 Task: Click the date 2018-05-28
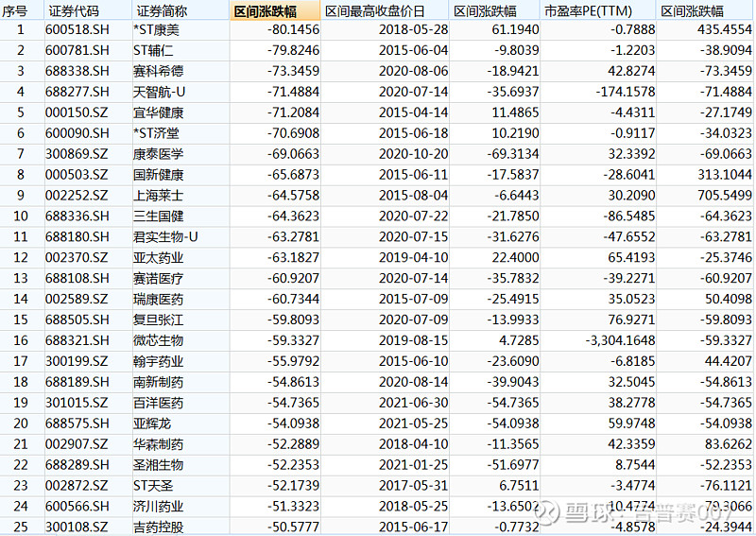click(x=413, y=30)
